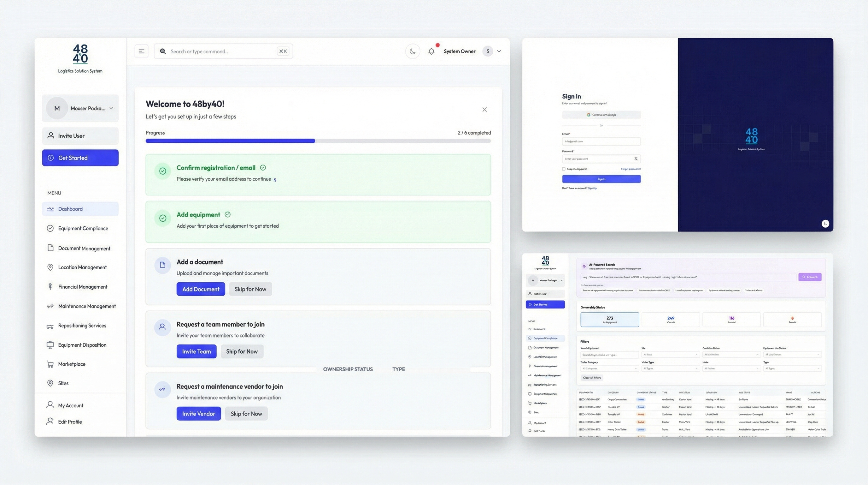This screenshot has height=485, width=868.
Task: Click Maintenance Management wrench icon
Action: 50,306
